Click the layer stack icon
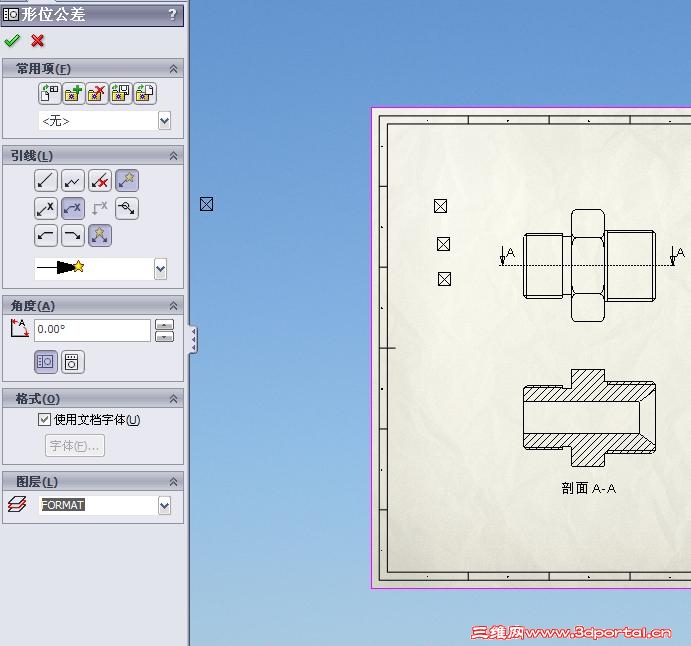The image size is (691, 646). pos(18,504)
